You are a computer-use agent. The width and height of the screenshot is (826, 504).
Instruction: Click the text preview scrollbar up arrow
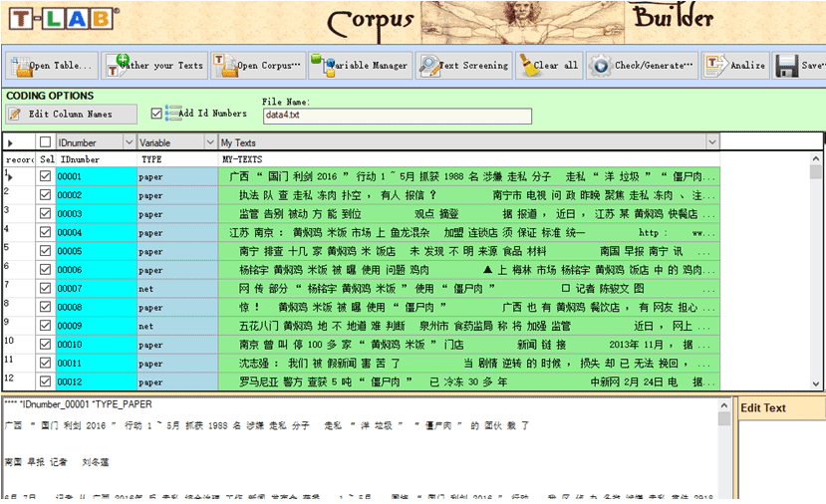point(724,405)
